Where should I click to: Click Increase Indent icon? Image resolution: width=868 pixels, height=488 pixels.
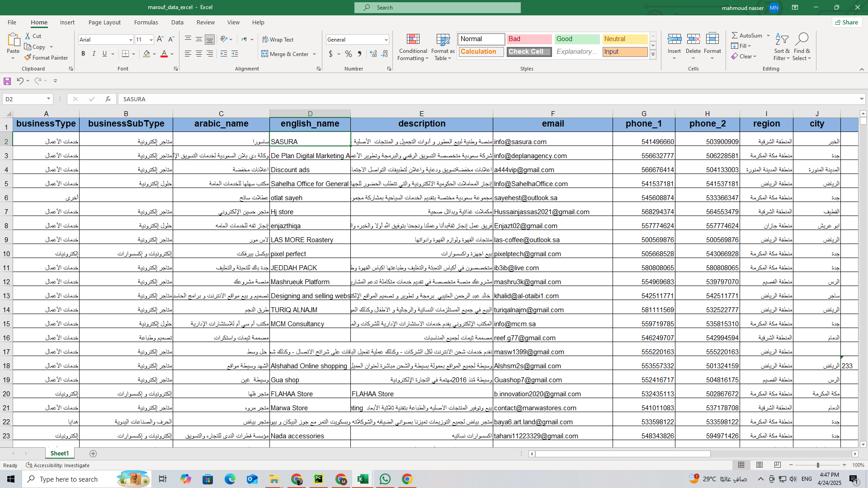pyautogui.click(x=235, y=54)
